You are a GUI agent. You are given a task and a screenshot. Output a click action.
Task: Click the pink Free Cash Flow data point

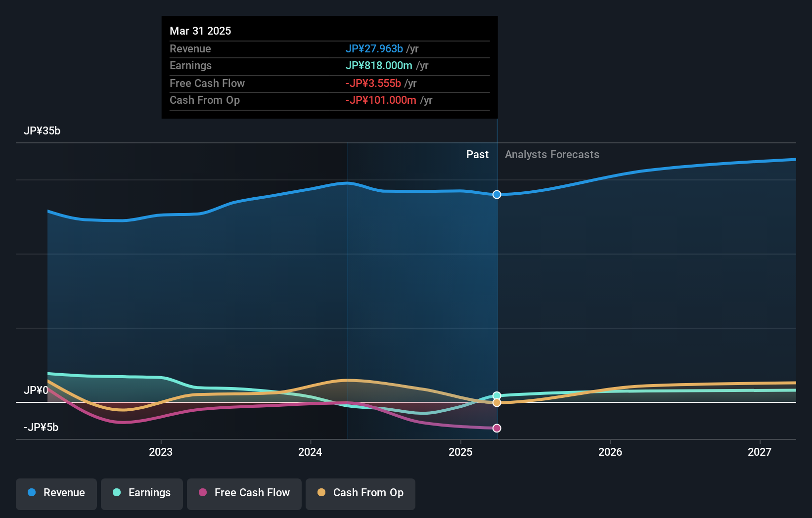[x=497, y=428]
